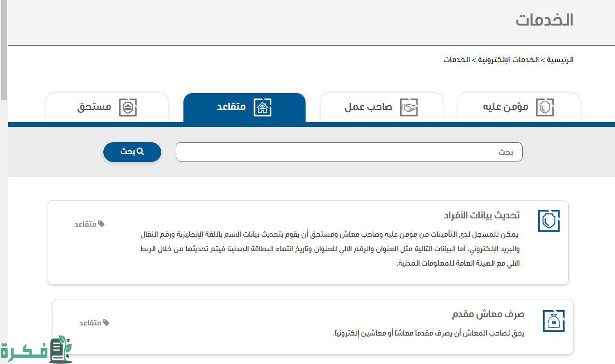Click the last breadcrumb item الخدمات

(x=457, y=60)
